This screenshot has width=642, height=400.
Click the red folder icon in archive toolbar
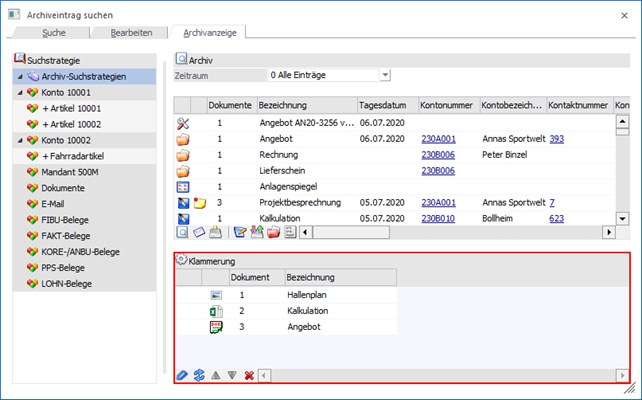(x=272, y=232)
